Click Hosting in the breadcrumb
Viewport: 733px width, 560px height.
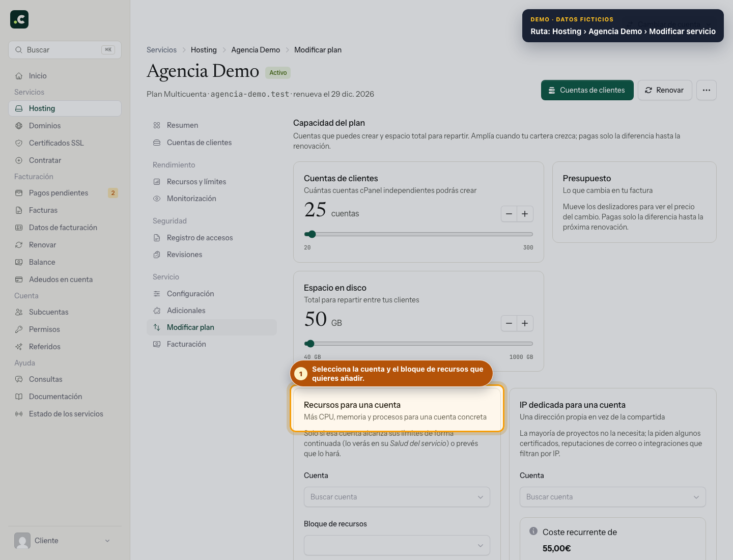pos(204,50)
